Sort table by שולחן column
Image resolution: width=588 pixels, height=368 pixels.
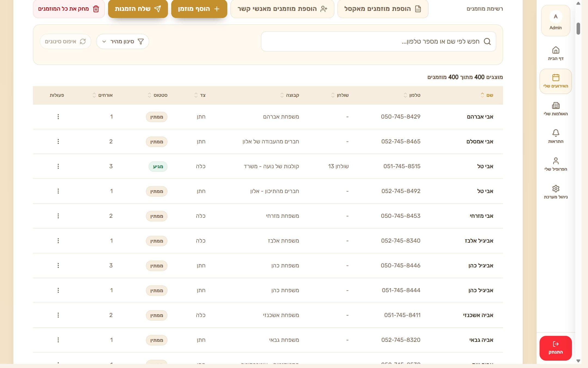340,95
